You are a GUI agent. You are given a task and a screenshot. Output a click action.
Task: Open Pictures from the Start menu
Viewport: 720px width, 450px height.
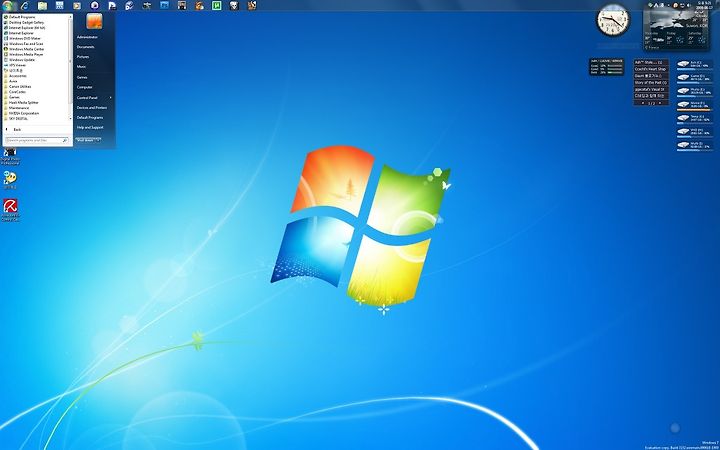tap(83, 56)
